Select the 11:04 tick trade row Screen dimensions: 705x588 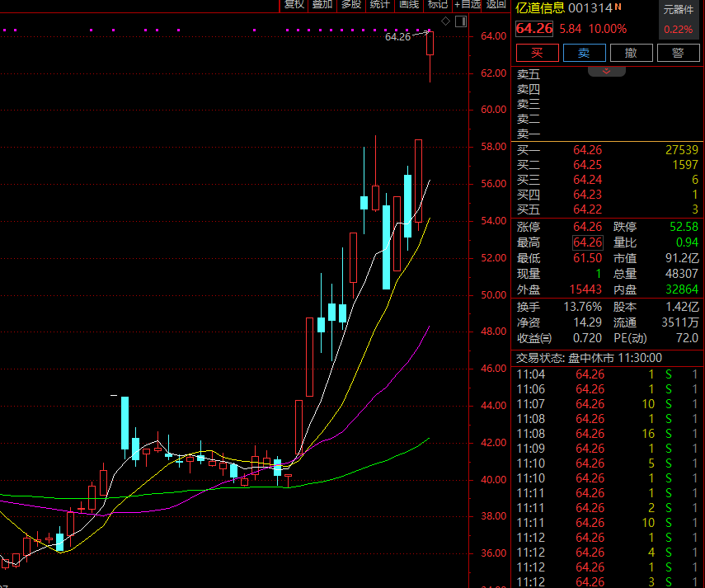tap(608, 374)
